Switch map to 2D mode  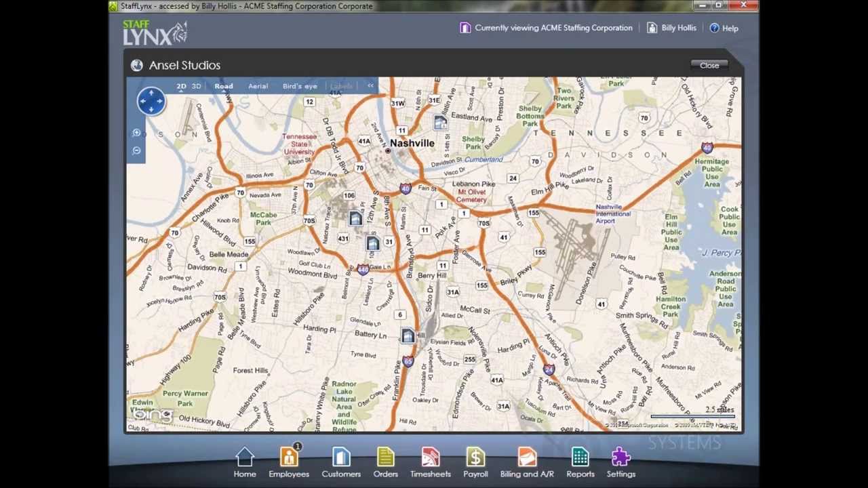[181, 86]
